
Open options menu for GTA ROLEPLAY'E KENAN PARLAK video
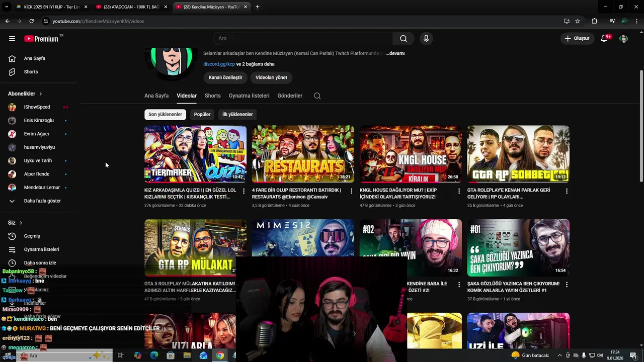567,191
